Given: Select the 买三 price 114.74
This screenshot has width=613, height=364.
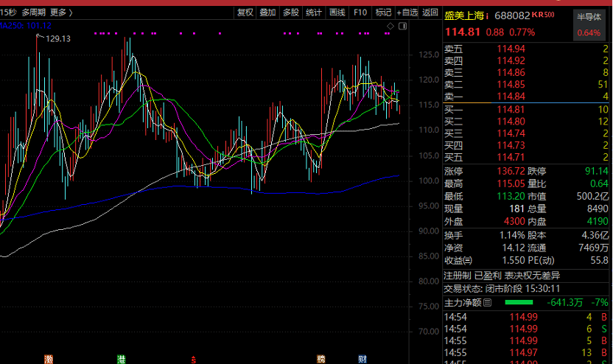Looking at the screenshot, I should click(x=511, y=133).
